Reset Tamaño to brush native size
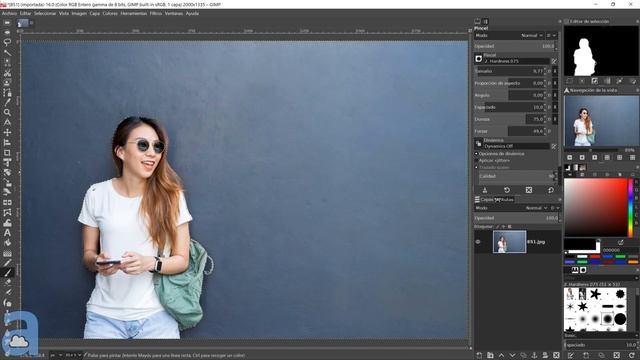The height and width of the screenshot is (360, 640). [x=555, y=71]
